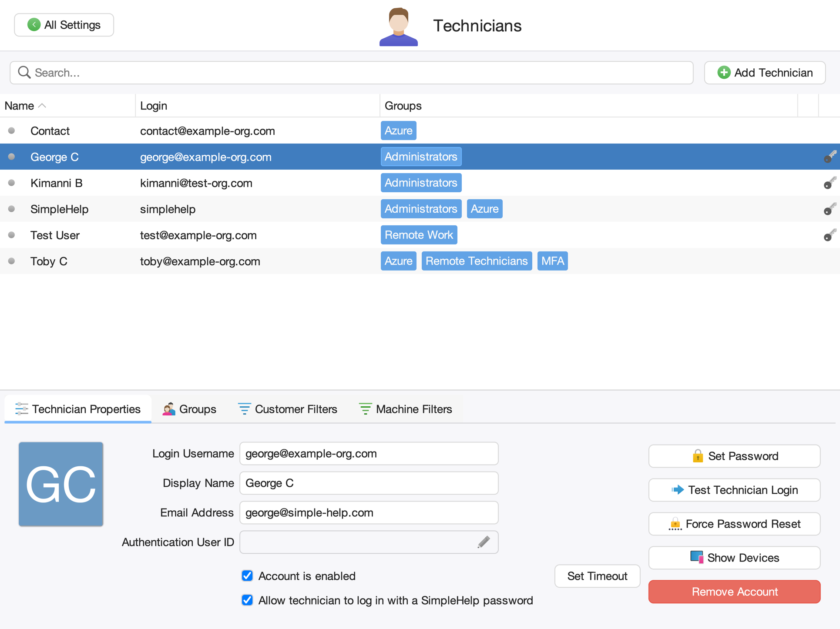840x629 pixels.
Task: Click Remote Work tag in Test User row
Action: (419, 235)
